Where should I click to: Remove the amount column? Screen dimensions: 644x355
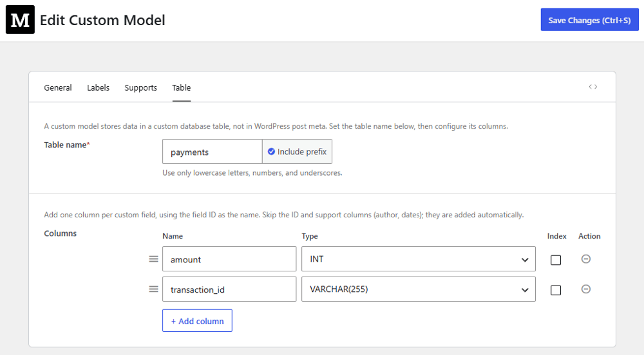[586, 259]
